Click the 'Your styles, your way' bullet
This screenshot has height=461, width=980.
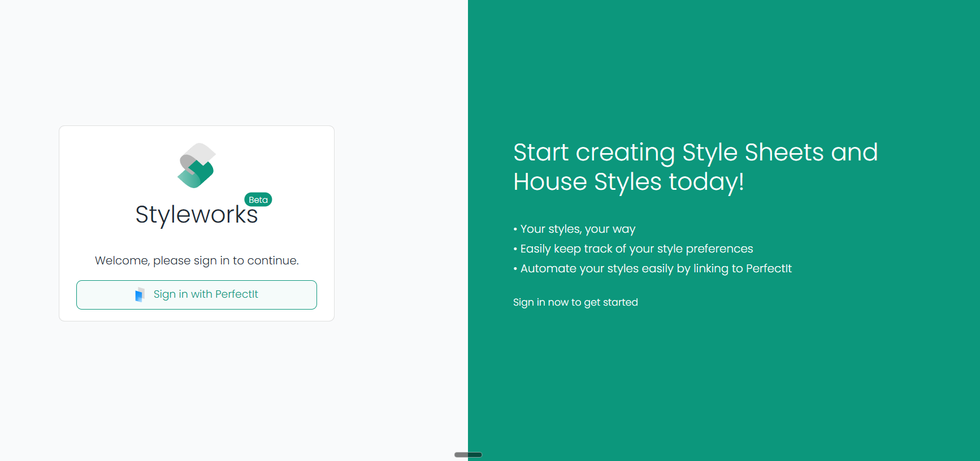(575, 229)
